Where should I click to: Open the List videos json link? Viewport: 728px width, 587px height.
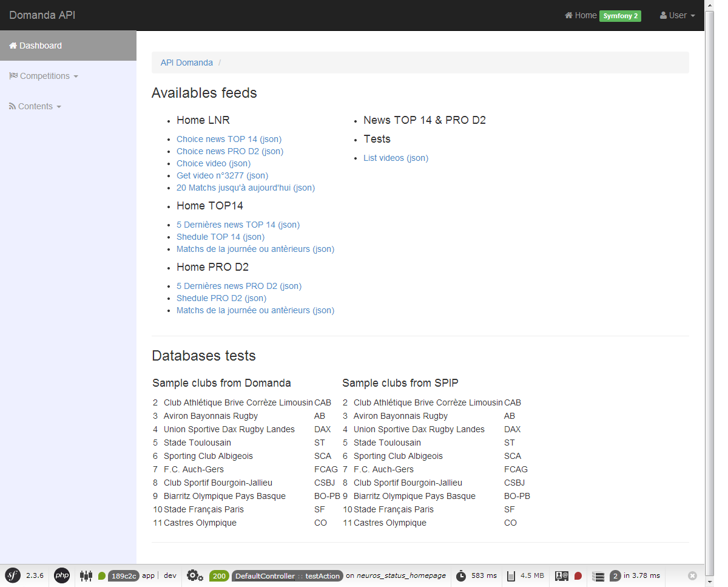pos(396,158)
